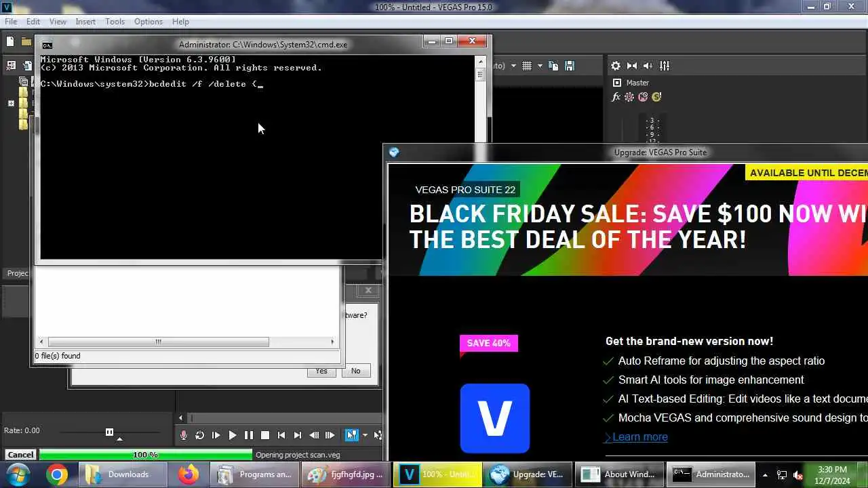Open the Edit menu
This screenshot has width=868, height=488.
[x=33, y=22]
